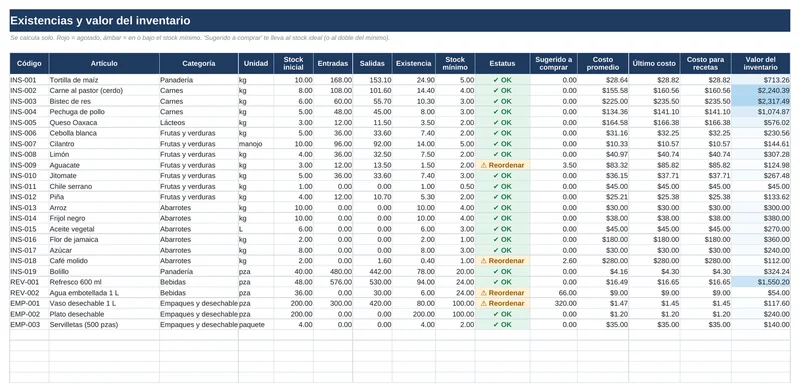The width and height of the screenshot is (800, 392).
Task: Click the 'manojo' unit cell for Cilantro
Action: (x=256, y=144)
